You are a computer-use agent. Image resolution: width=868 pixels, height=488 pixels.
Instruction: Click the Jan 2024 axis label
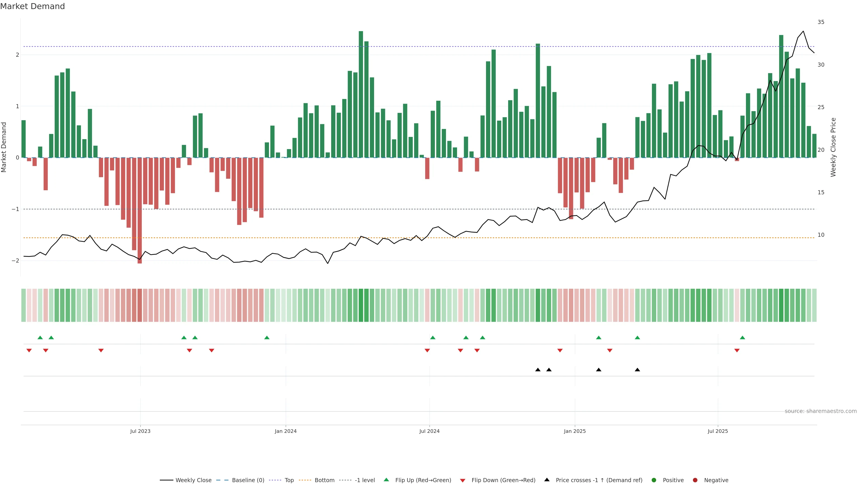coord(285,431)
